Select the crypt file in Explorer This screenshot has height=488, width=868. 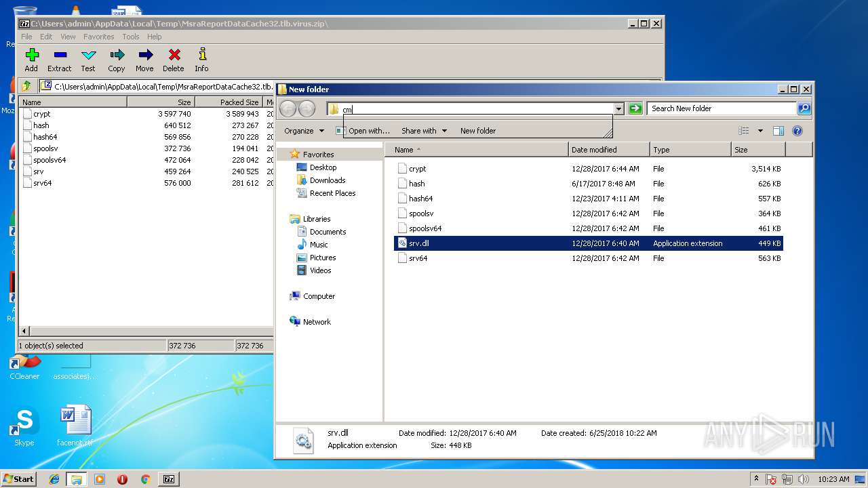589,169
